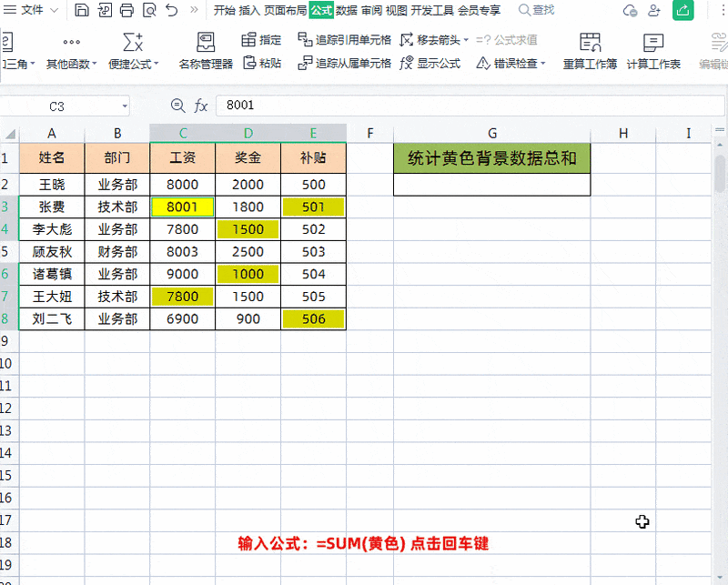Screen dimensions: 728x585
Task: Toggle 显示公式
Action: (430, 63)
